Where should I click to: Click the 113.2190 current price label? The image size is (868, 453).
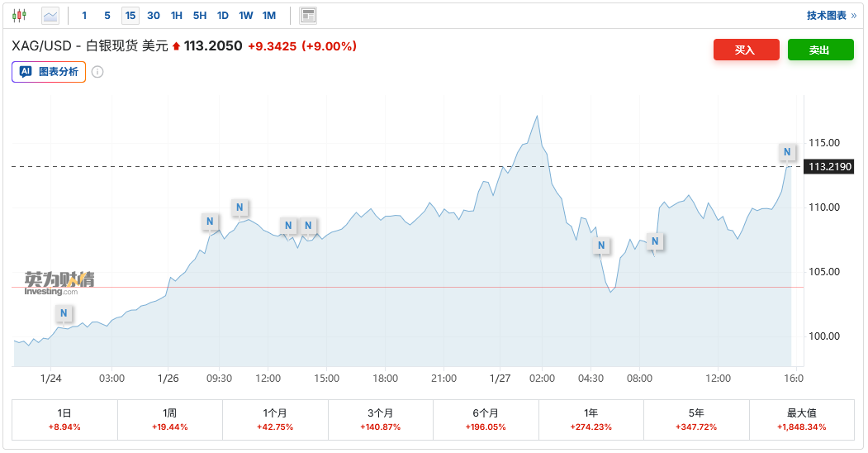(829, 167)
